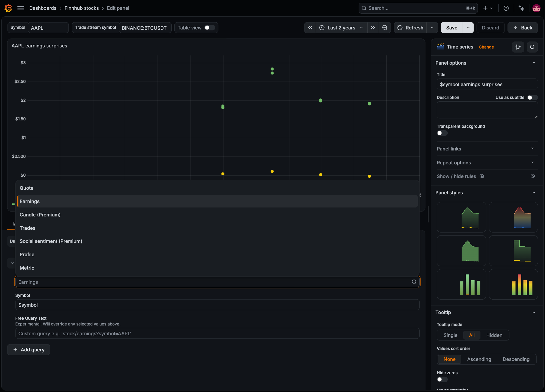
Task: Click the Show / hide rules disable icon
Action: pyautogui.click(x=533, y=176)
